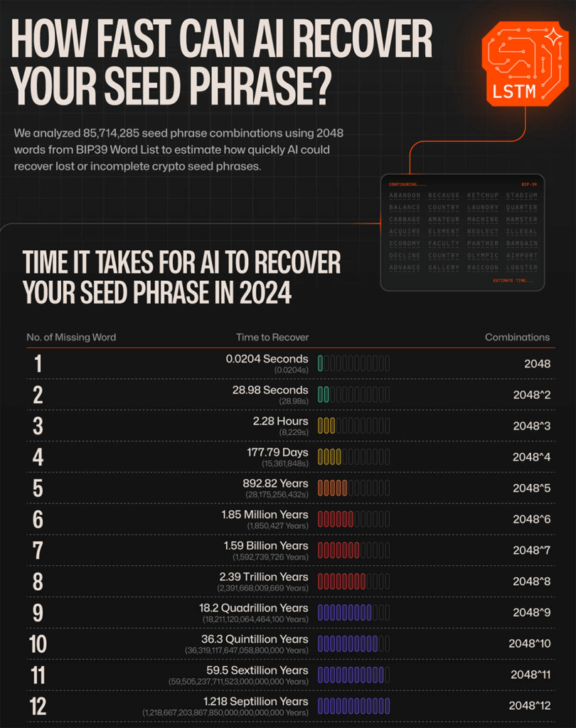This screenshot has height=728, width=576.
Task: Click the large row number 10
Action: [38, 644]
